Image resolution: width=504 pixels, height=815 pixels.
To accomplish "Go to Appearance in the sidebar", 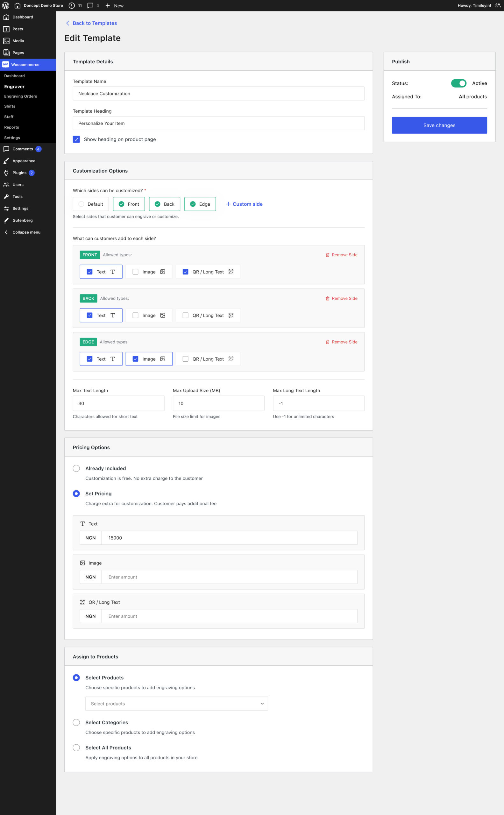I will click(24, 161).
